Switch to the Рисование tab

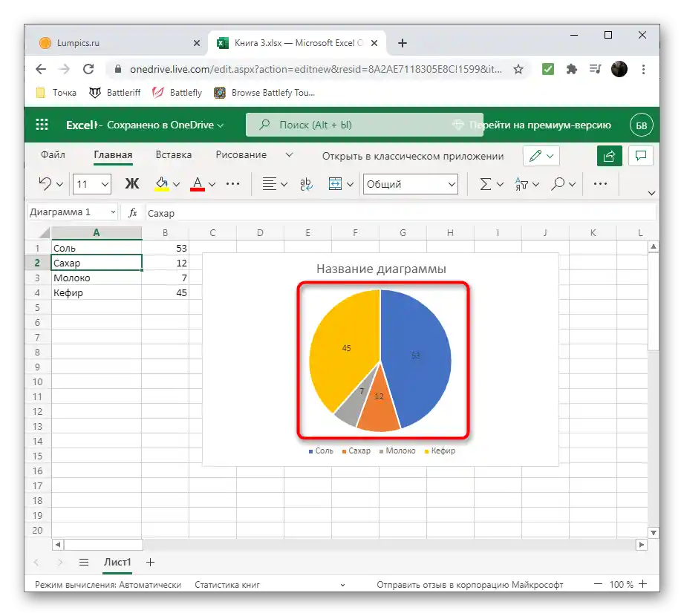(241, 155)
